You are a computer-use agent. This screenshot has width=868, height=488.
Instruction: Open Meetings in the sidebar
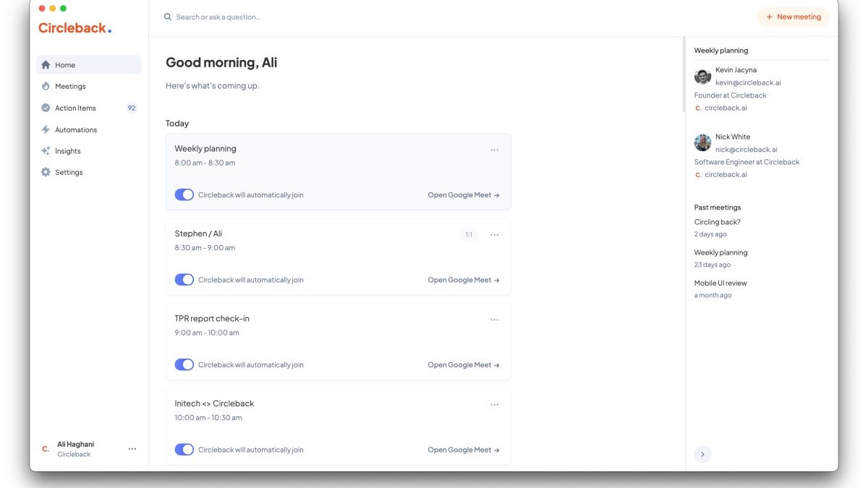[89, 86]
